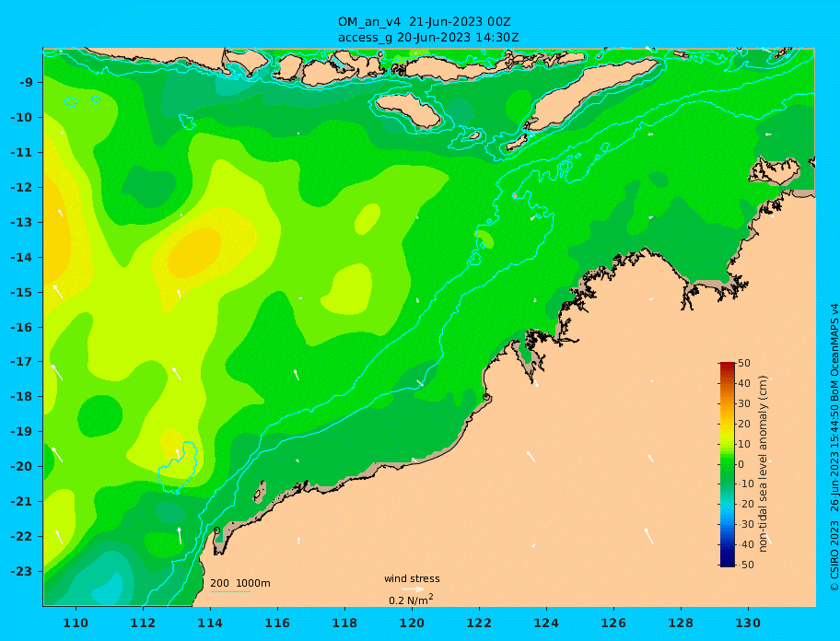The image size is (840, 641).
Task: Click the latitude axis label '-11'
Action: click(x=21, y=153)
